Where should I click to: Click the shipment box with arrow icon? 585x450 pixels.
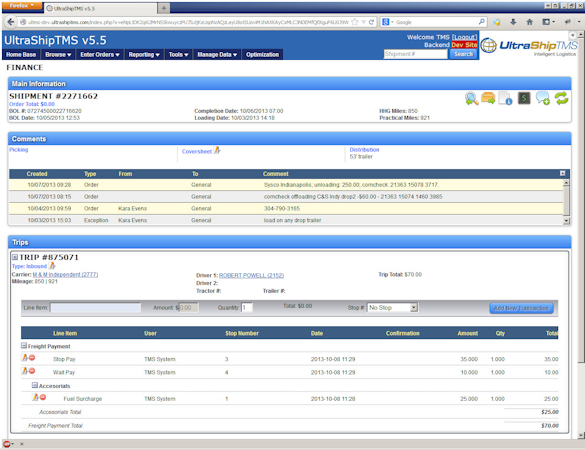point(488,98)
